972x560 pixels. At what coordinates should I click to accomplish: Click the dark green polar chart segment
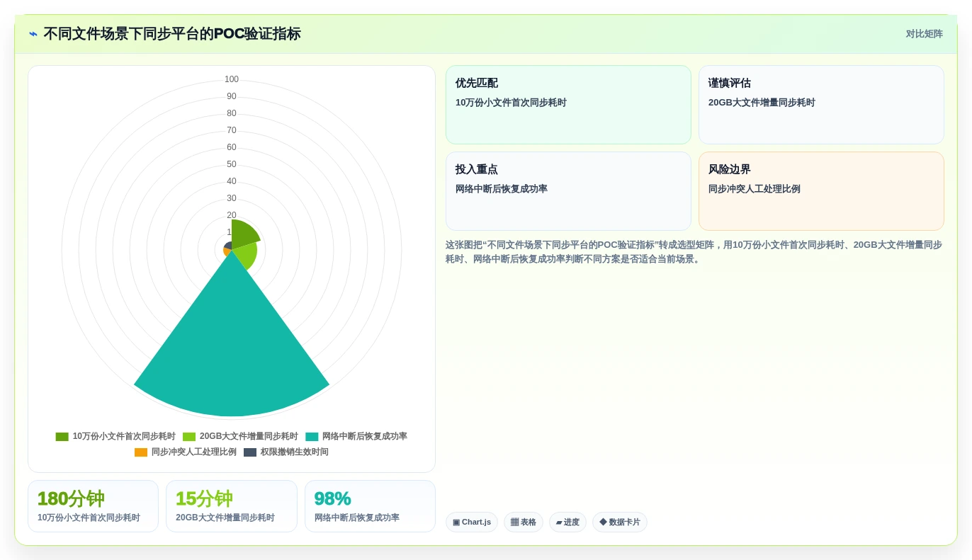[243, 232]
